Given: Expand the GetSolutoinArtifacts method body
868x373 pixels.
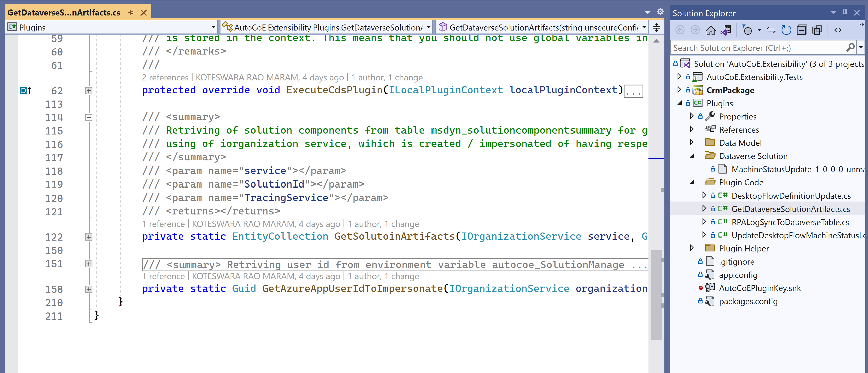Looking at the screenshot, I should [x=89, y=237].
